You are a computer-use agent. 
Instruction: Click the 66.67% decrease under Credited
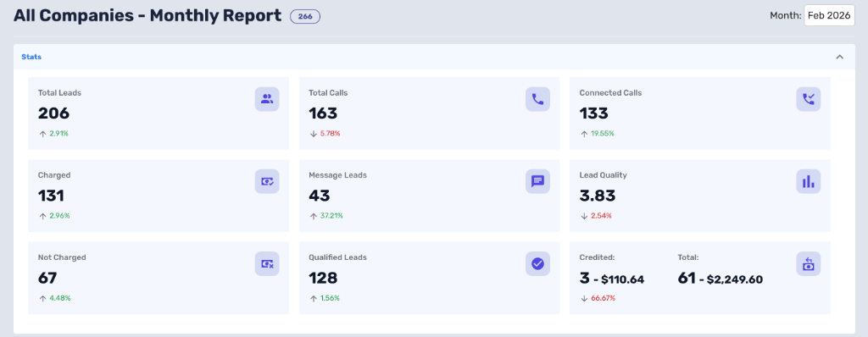pos(603,298)
